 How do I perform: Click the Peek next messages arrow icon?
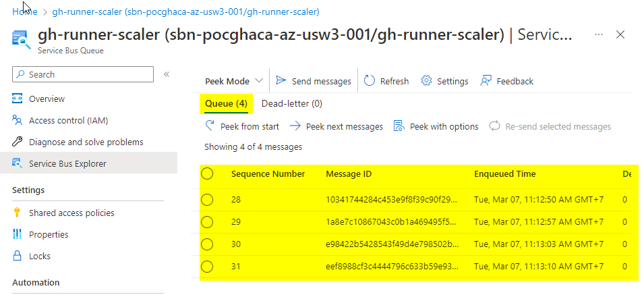[x=295, y=126]
